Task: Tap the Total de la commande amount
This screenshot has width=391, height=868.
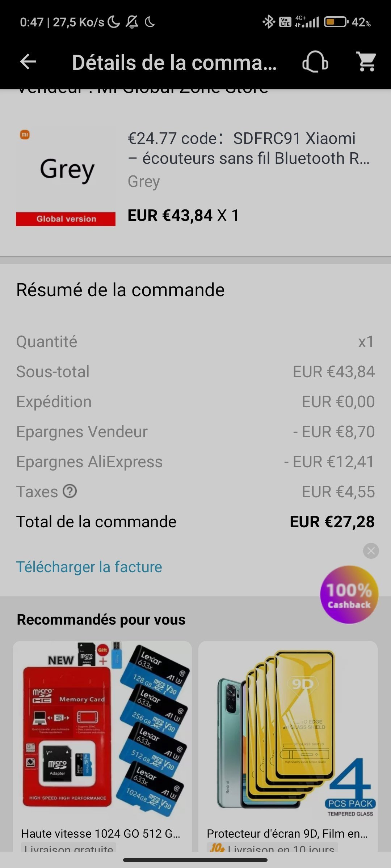Action: (332, 522)
